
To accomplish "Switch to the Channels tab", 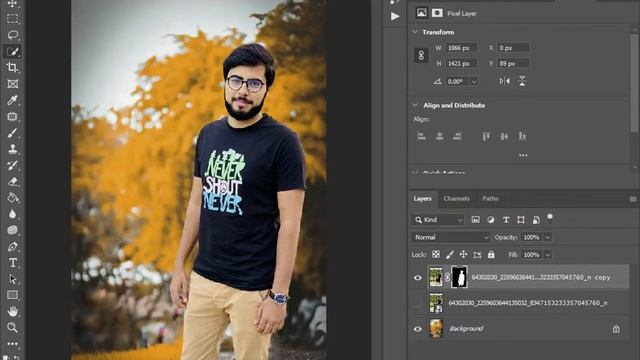I will coord(456,199).
